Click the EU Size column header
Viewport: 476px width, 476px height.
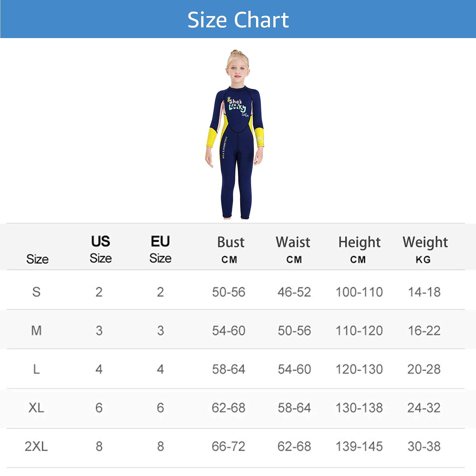[x=160, y=249]
